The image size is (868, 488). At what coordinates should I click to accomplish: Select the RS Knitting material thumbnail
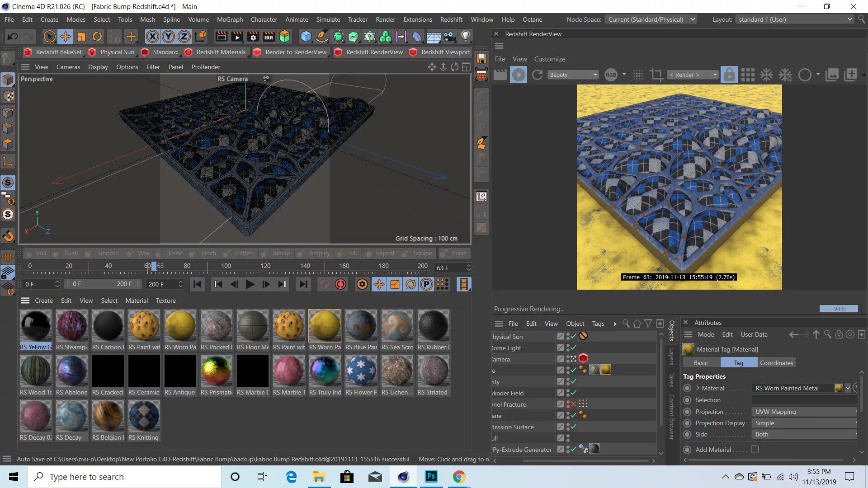(144, 416)
